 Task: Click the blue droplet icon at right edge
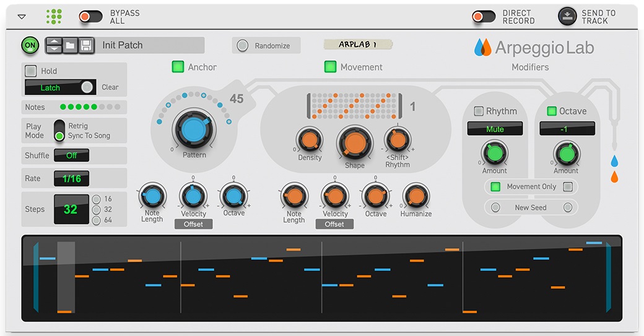point(614,162)
